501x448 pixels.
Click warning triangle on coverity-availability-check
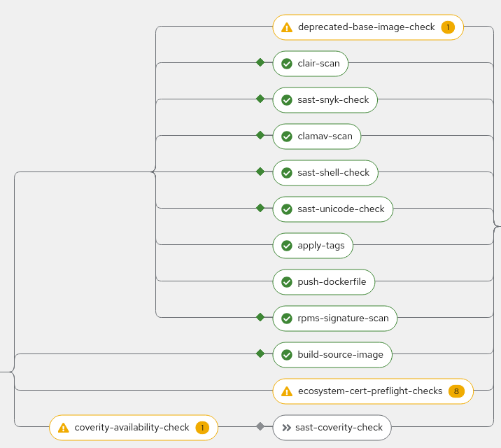(63, 428)
